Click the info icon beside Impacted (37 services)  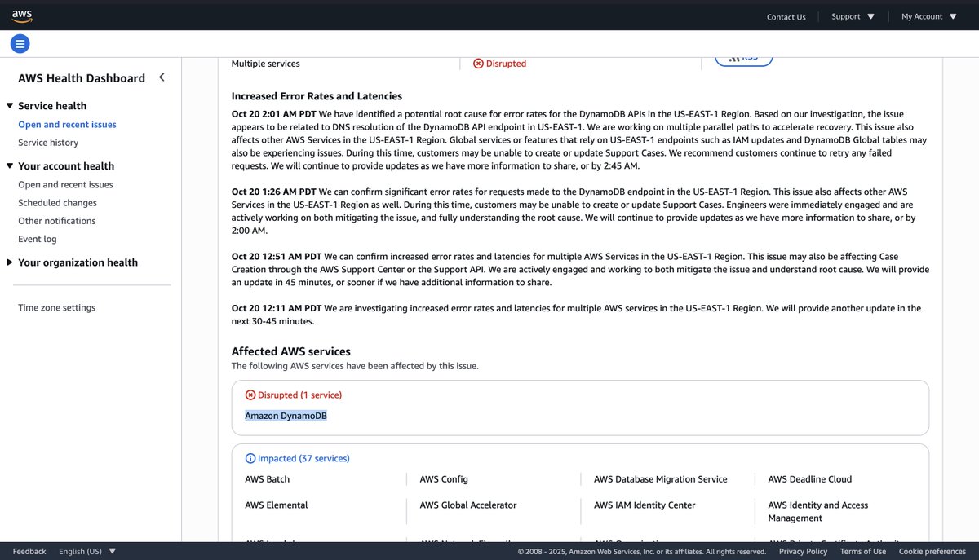250,459
